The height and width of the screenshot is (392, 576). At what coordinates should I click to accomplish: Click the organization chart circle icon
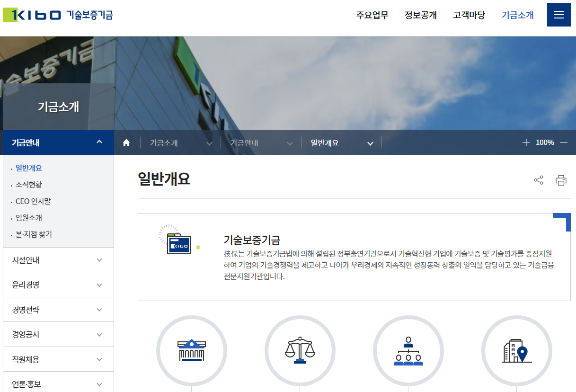tap(408, 350)
